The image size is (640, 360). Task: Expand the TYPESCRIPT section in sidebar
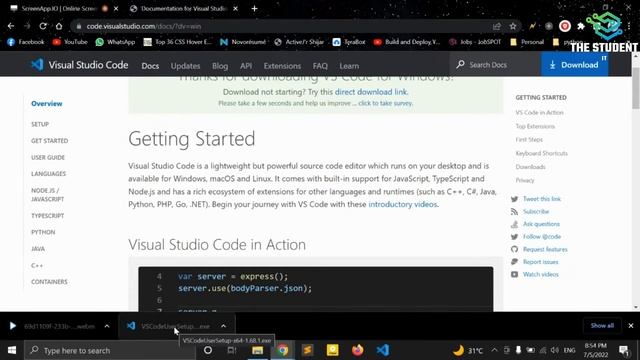pyautogui.click(x=47, y=216)
